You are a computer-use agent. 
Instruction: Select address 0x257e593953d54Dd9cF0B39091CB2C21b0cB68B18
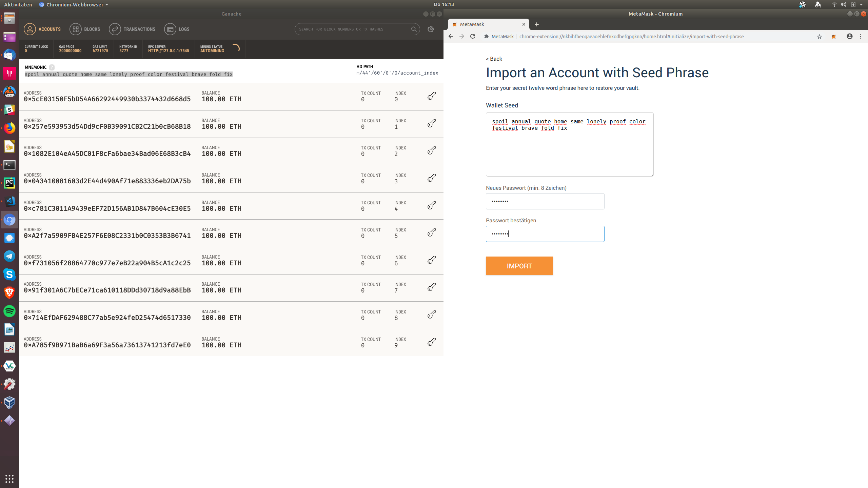[107, 127]
